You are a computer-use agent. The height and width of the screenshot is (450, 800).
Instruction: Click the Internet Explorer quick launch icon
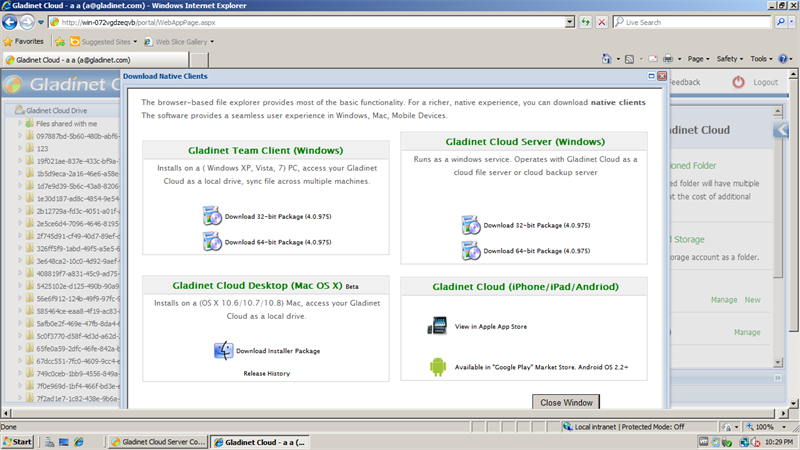pyautogui.click(x=79, y=442)
